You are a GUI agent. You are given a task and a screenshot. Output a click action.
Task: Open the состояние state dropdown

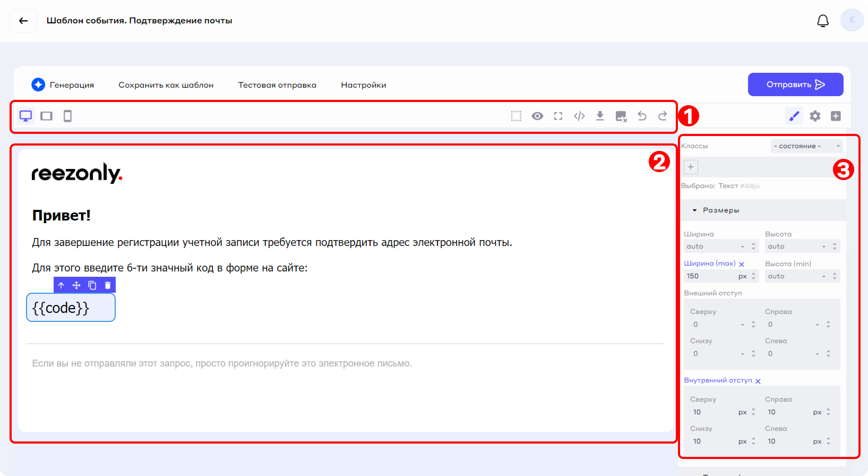(x=806, y=146)
